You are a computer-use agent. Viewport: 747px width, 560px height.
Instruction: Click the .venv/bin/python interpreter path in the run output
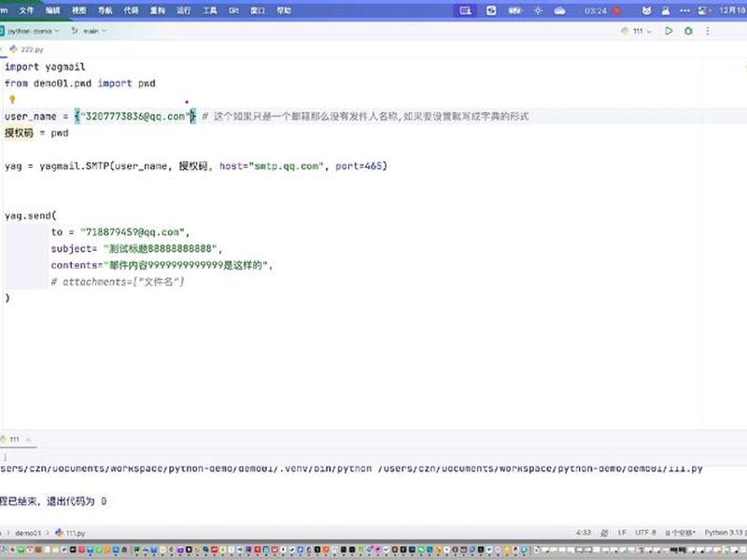tap(186, 469)
